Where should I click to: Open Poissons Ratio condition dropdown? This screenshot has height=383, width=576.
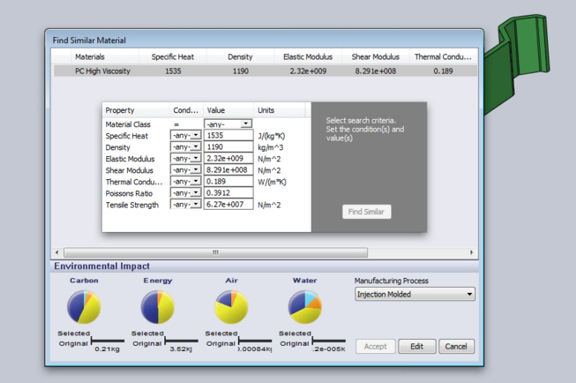click(x=186, y=193)
